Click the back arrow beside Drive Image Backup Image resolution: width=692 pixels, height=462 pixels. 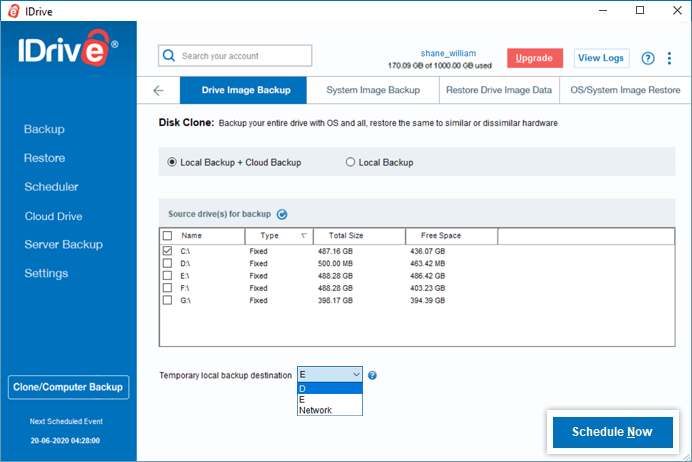tap(158, 90)
